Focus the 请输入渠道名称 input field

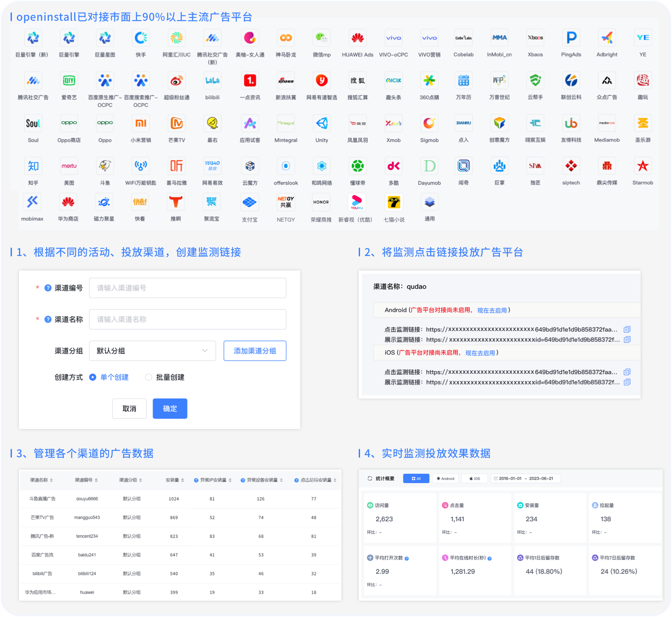click(x=188, y=319)
